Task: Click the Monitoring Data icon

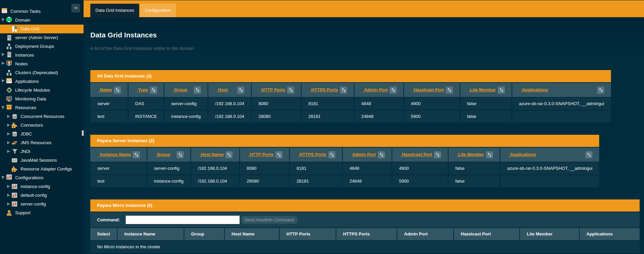Action: click(x=9, y=99)
